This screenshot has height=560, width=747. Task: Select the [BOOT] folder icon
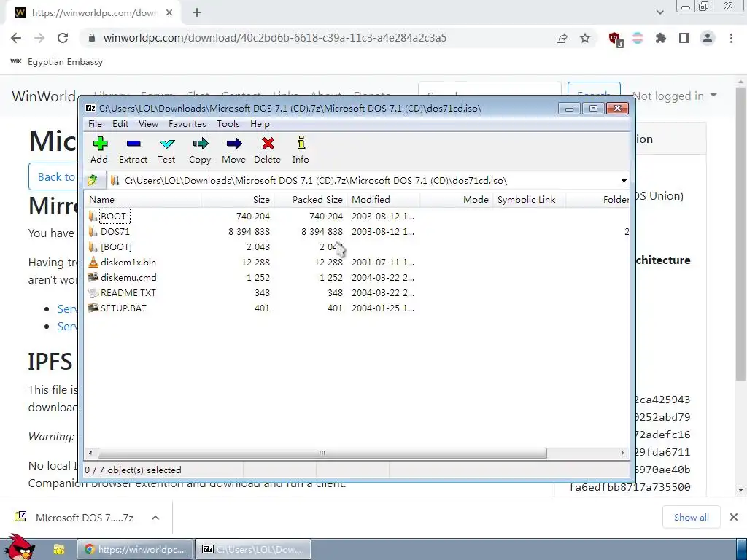click(93, 246)
